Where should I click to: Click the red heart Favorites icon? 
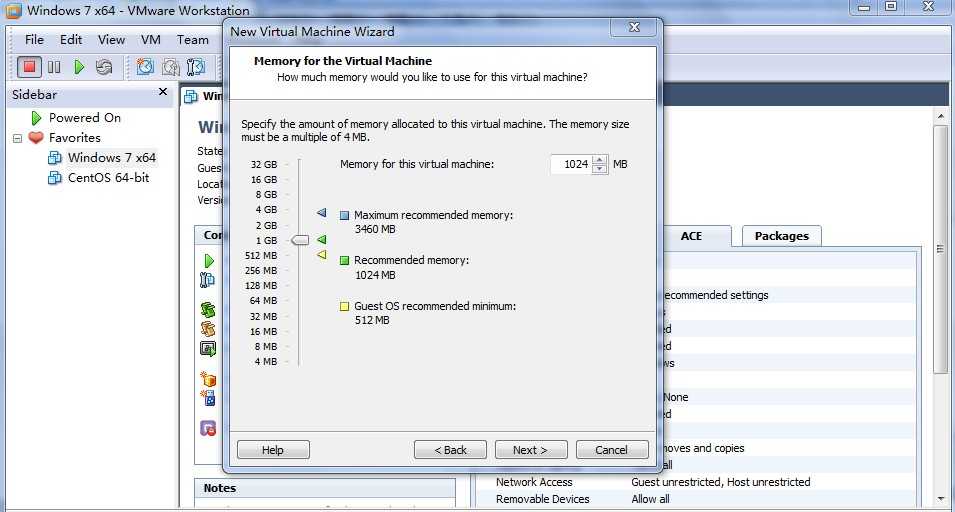[37, 138]
